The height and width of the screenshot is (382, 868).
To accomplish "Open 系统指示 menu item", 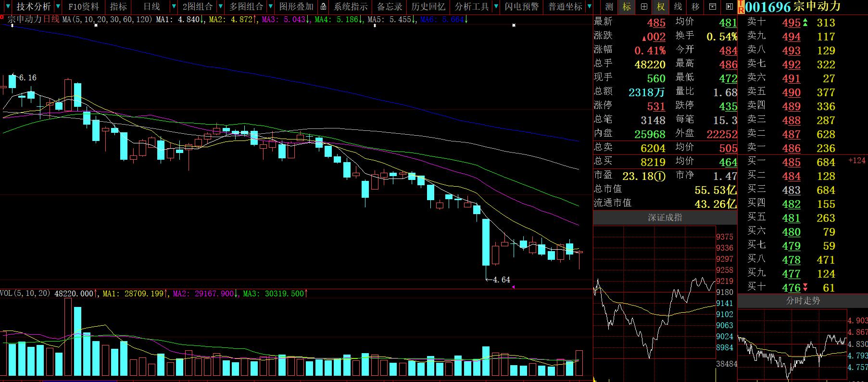I will tap(351, 7).
